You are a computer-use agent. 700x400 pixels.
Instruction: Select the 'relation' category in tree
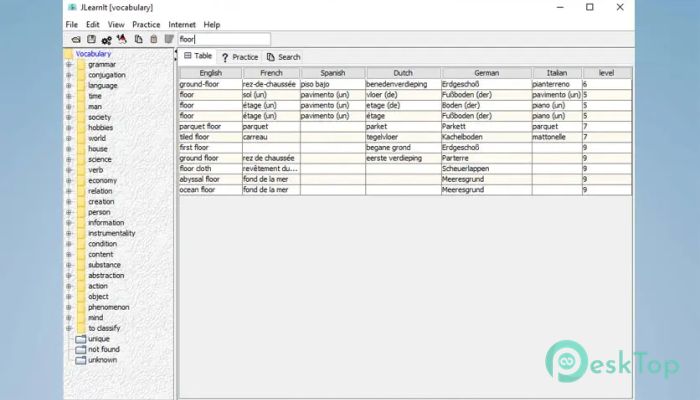point(100,191)
